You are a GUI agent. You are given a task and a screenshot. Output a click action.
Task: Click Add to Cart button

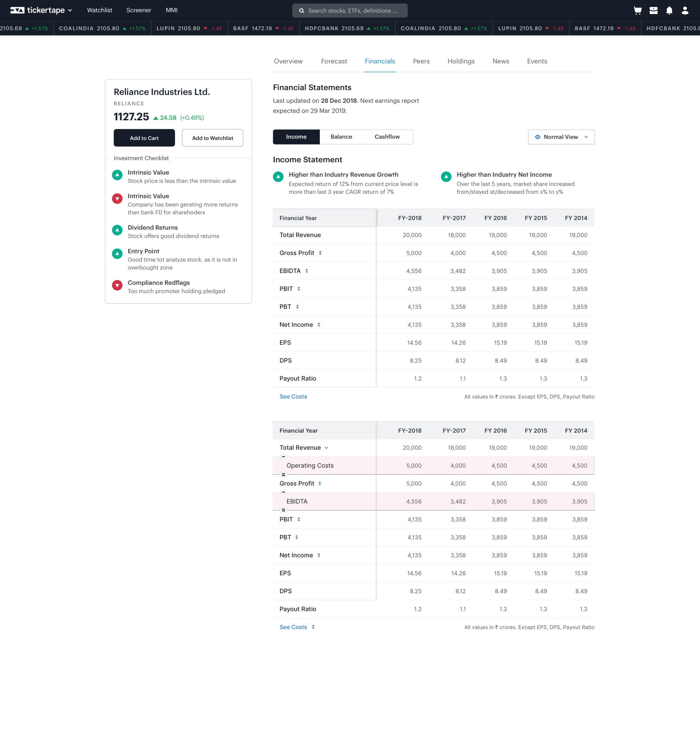144,138
